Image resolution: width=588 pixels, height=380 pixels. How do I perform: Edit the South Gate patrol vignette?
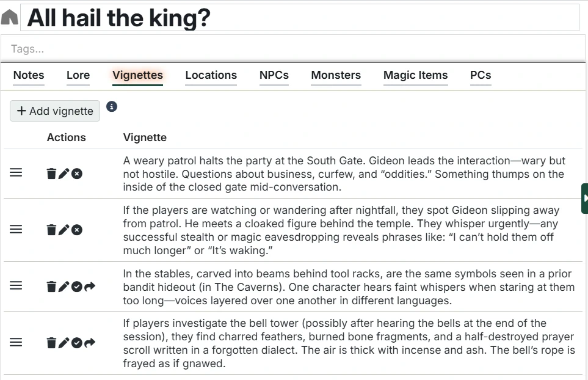pyautogui.click(x=63, y=173)
